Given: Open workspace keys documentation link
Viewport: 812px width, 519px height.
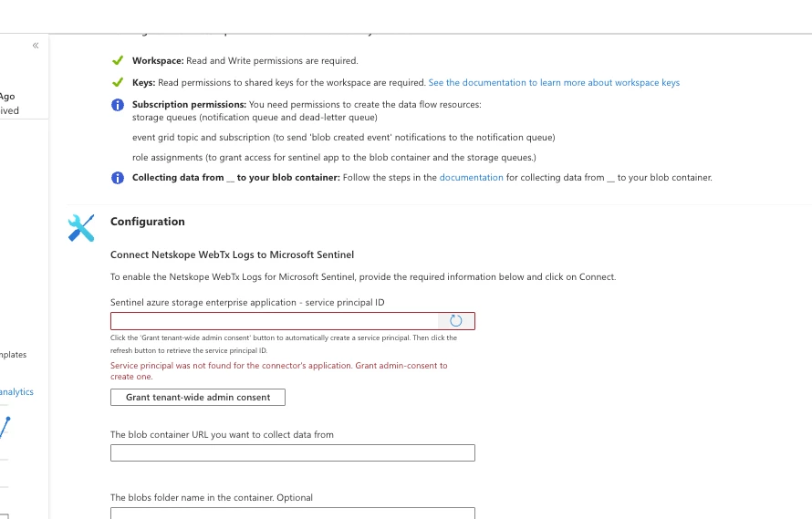Looking at the screenshot, I should pyautogui.click(x=554, y=82).
